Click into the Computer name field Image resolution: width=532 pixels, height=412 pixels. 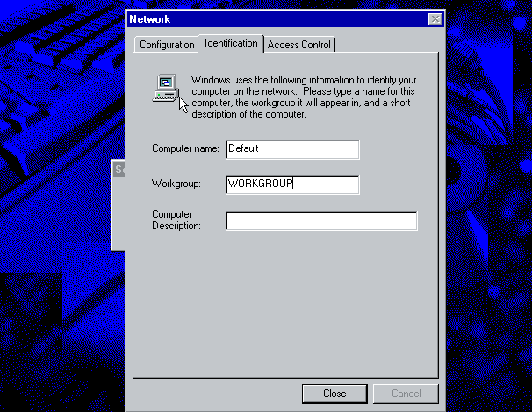click(291, 149)
